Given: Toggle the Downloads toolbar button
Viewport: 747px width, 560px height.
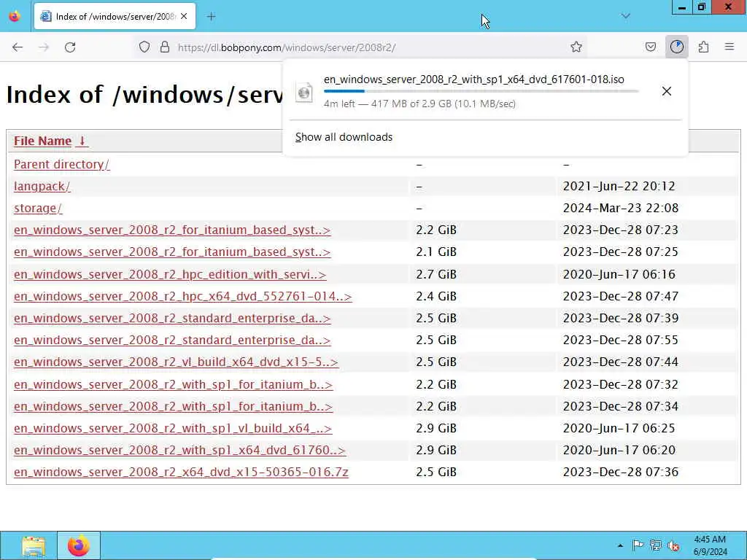Looking at the screenshot, I should click(677, 47).
